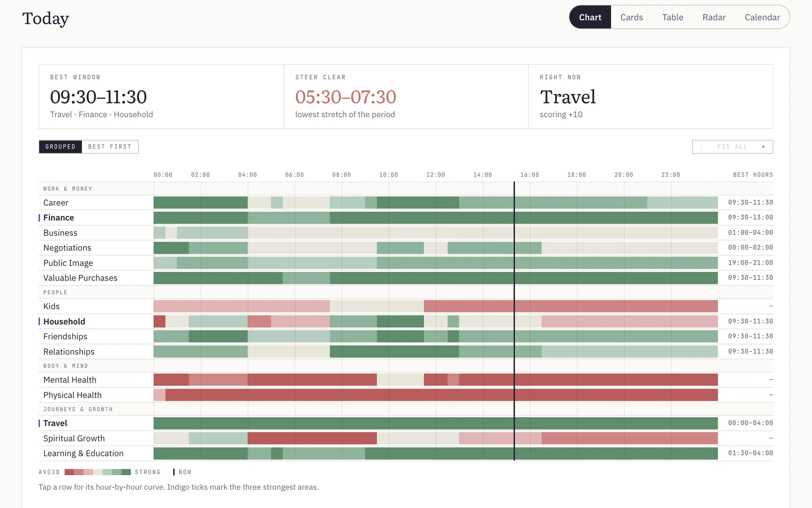Click the Best Hours column header
Viewport: 812px width, 508px height.
pyautogui.click(x=753, y=175)
